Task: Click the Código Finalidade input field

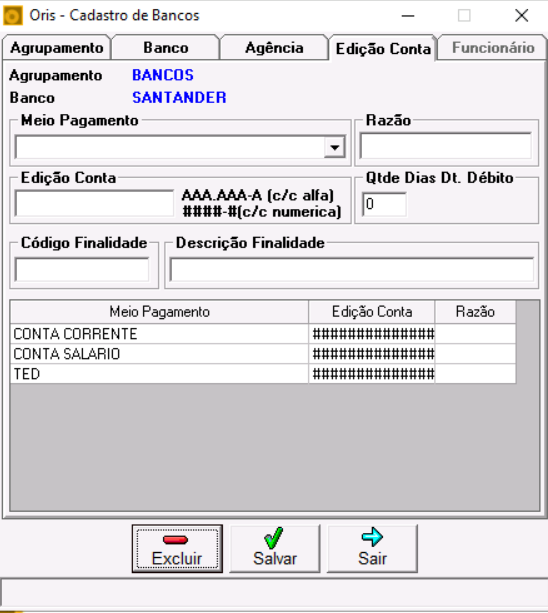Action: point(82,269)
